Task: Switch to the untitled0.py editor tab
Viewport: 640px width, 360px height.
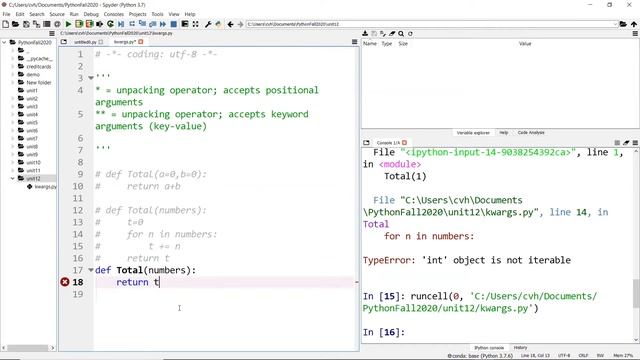Action: point(85,42)
